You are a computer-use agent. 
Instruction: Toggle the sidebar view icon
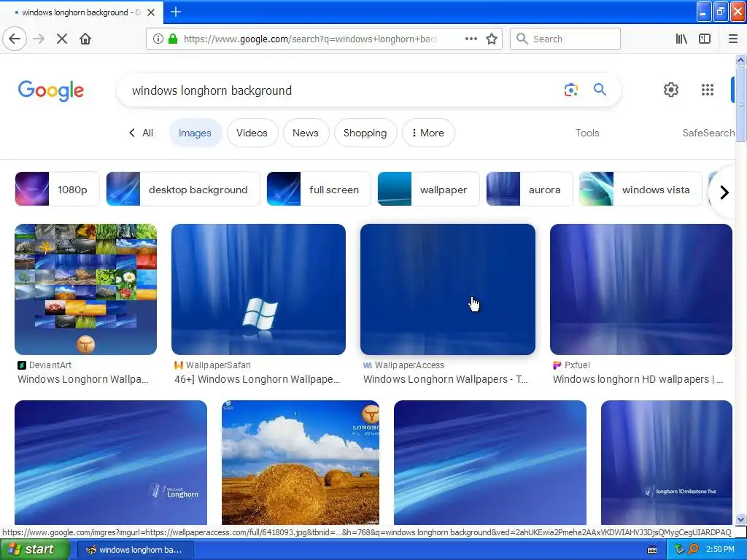(705, 39)
